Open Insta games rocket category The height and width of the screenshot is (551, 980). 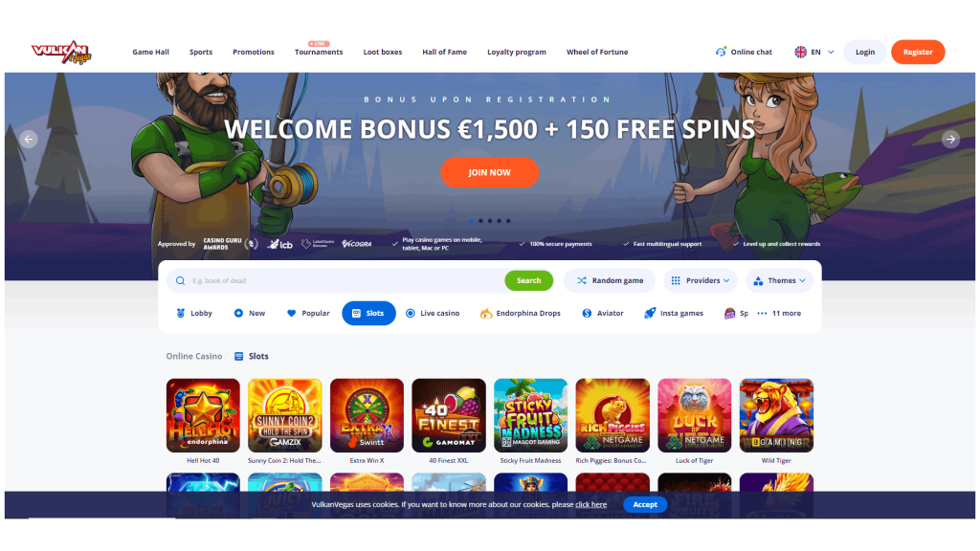click(x=673, y=314)
